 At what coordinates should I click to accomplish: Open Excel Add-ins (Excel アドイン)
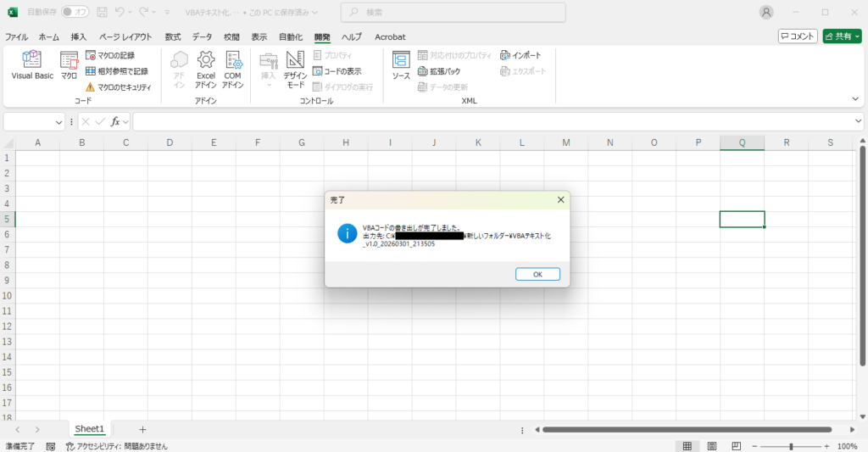[x=206, y=68]
